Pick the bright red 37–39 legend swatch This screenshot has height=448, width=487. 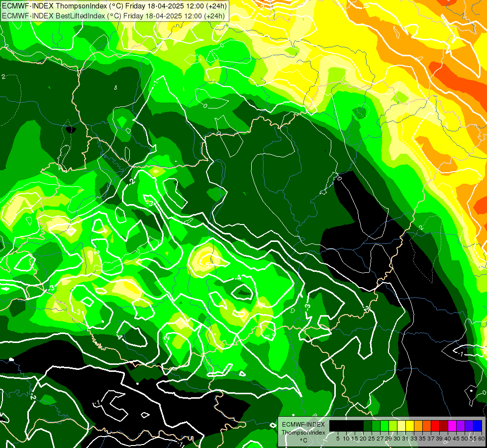[435, 426]
